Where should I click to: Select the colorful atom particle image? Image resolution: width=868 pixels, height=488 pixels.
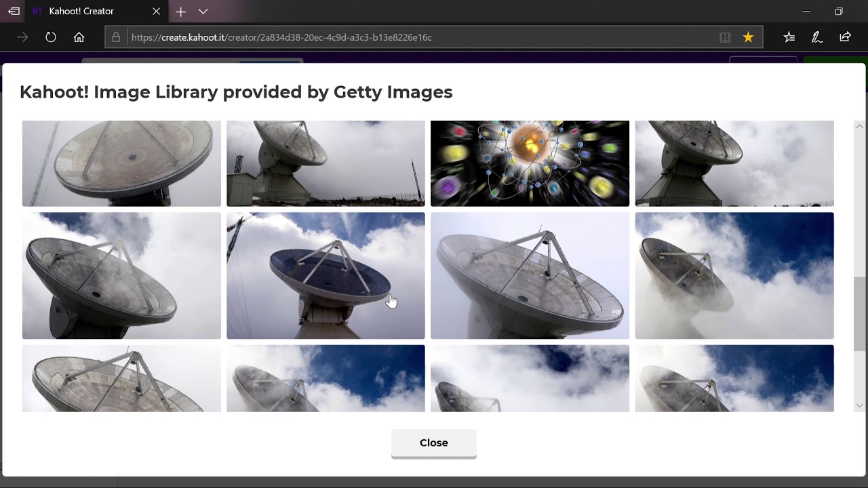click(530, 163)
